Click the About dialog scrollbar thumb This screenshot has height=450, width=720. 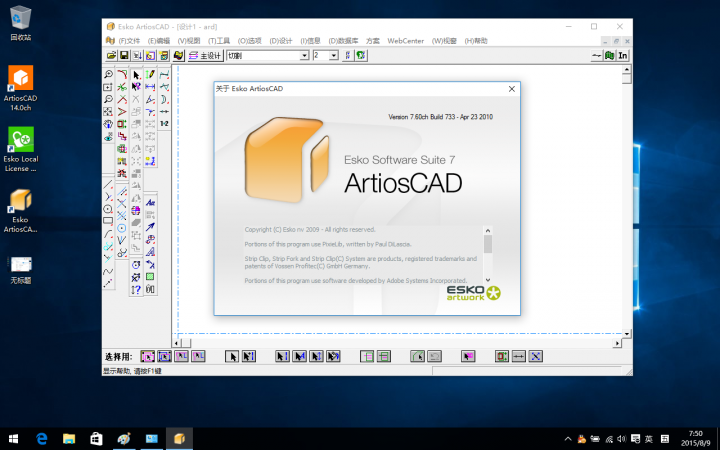click(488, 244)
